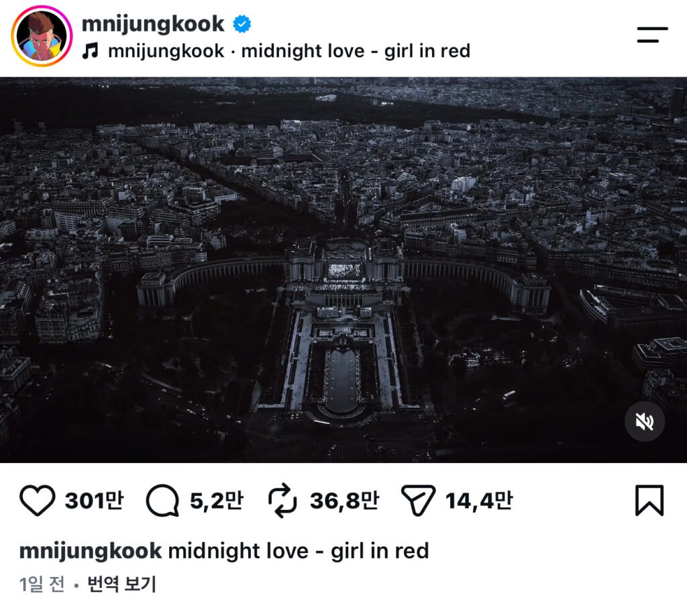
Task: Tap the Paris aerial video
Action: click(343, 270)
